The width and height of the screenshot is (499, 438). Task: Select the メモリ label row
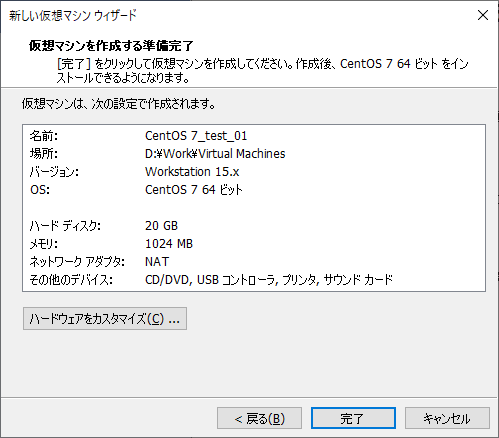pos(44,244)
